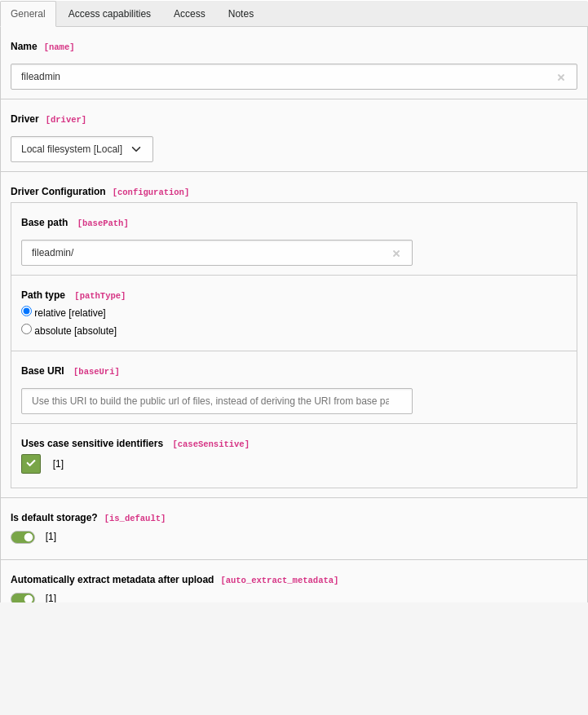The image size is (588, 715).
Task: Clear the Name field with its X icon
Action: pos(560,77)
